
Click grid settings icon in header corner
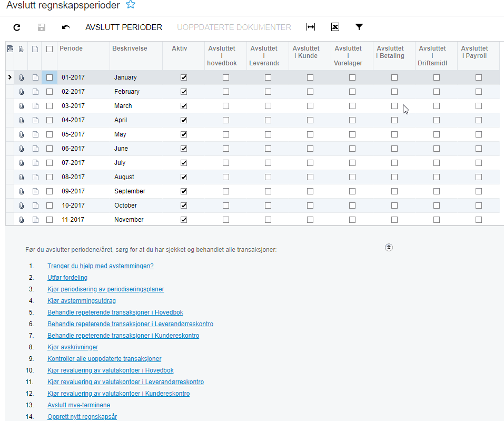click(x=11, y=48)
